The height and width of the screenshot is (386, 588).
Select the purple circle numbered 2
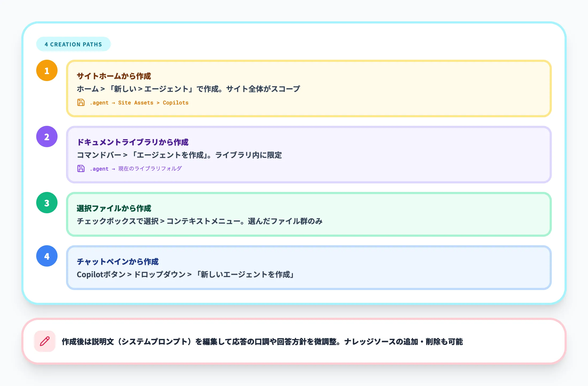(x=47, y=137)
